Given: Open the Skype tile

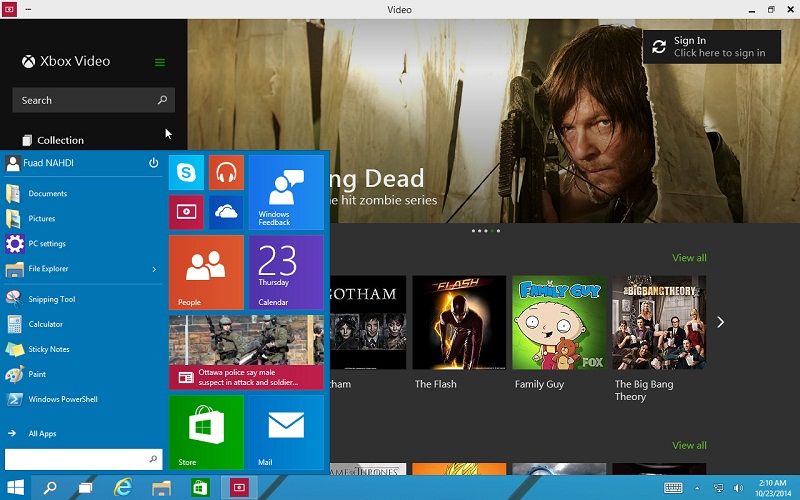Looking at the screenshot, I should click(x=186, y=172).
